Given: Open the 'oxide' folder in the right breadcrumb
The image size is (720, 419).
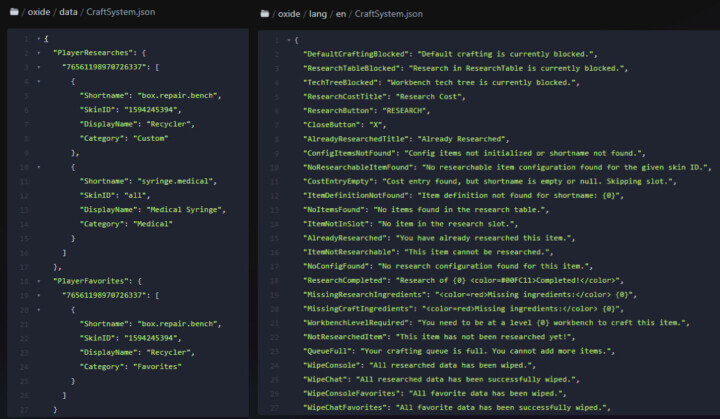Looking at the screenshot, I should tap(290, 13).
